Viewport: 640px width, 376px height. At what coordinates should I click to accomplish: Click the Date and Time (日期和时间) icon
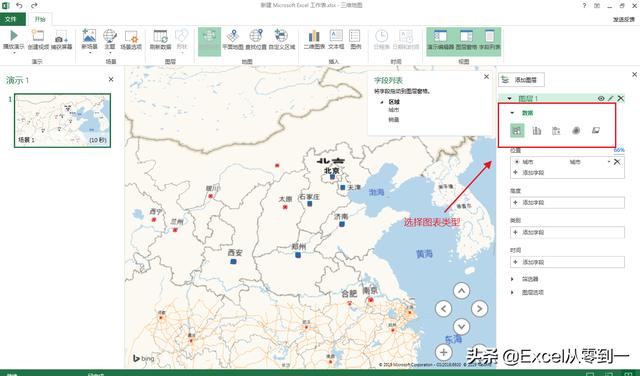[405, 36]
